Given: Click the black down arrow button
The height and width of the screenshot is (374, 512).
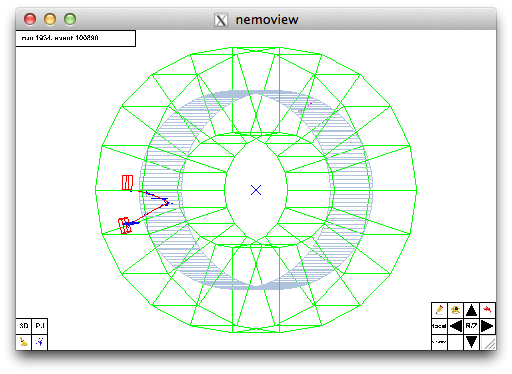Looking at the screenshot, I should click(471, 342).
